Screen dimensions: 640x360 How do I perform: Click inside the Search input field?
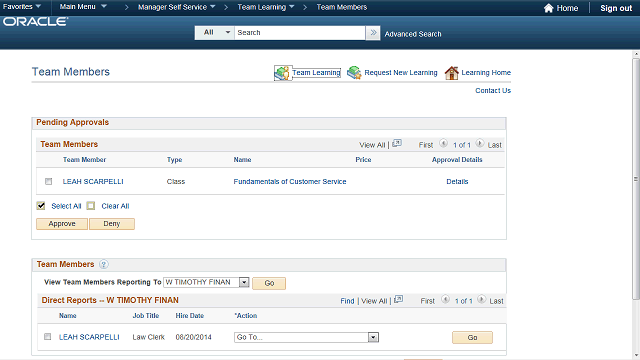click(x=300, y=33)
